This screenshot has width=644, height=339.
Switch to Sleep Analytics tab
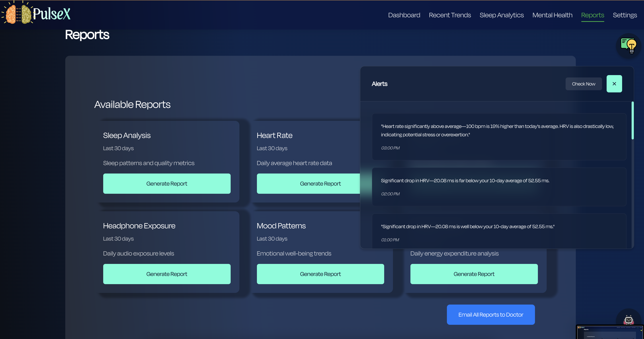[501, 15]
